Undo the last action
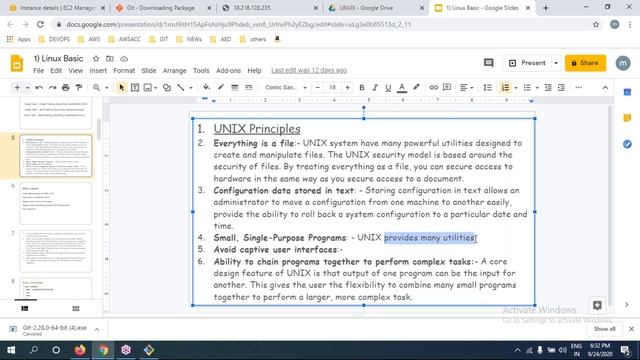Screen dimensions: 640x360 39,88
